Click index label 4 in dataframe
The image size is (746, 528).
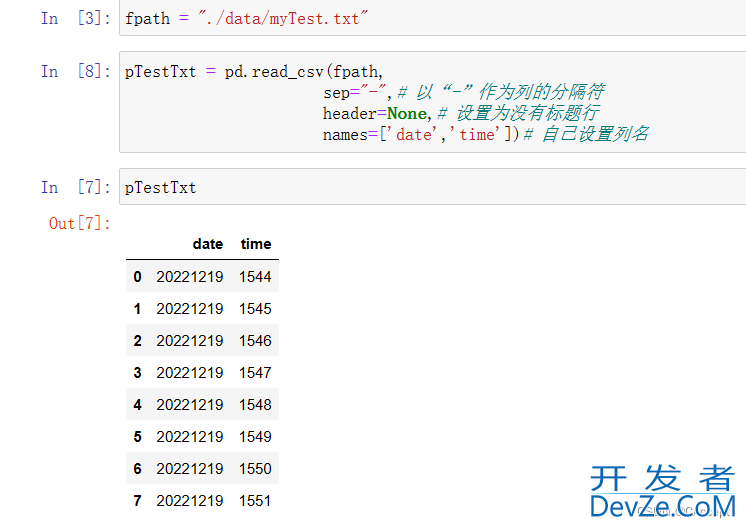click(x=137, y=405)
